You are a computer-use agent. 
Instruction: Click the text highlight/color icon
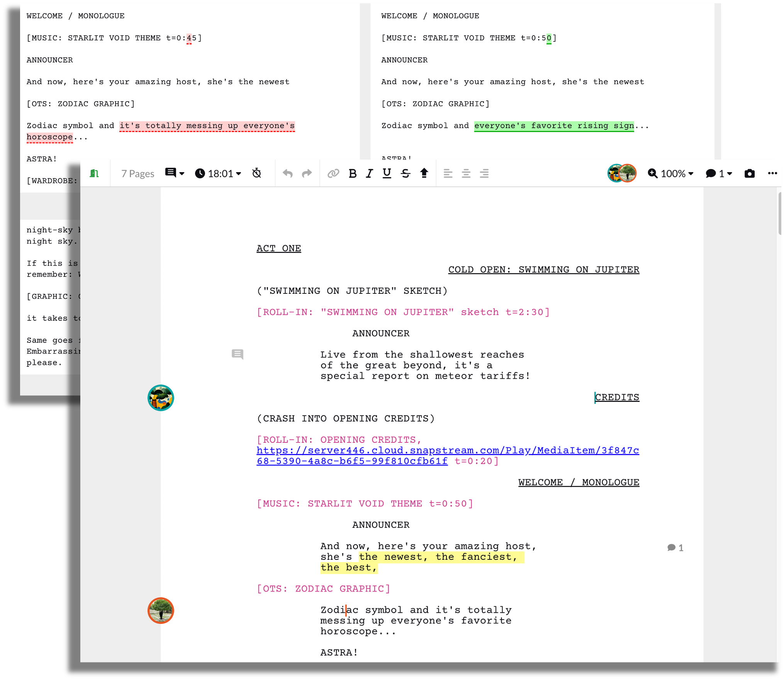(x=424, y=173)
